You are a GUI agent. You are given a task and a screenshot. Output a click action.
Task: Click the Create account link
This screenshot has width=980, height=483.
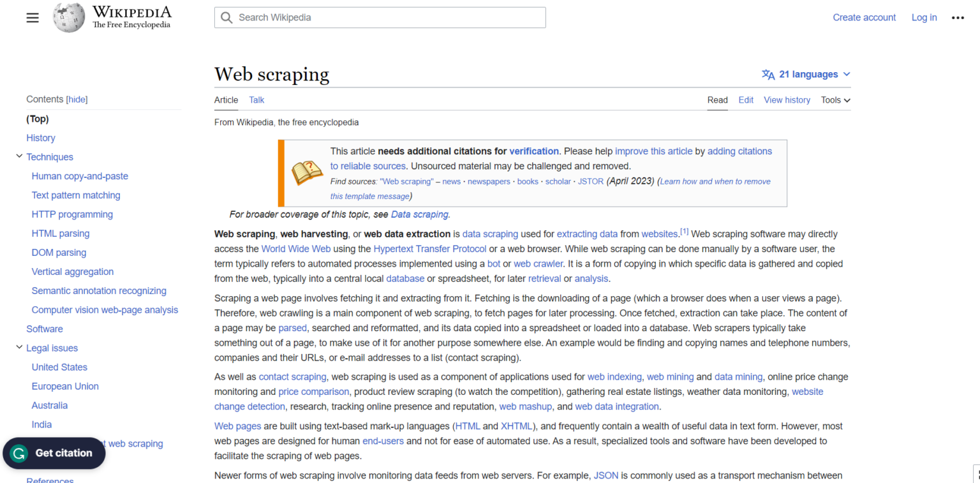point(864,17)
